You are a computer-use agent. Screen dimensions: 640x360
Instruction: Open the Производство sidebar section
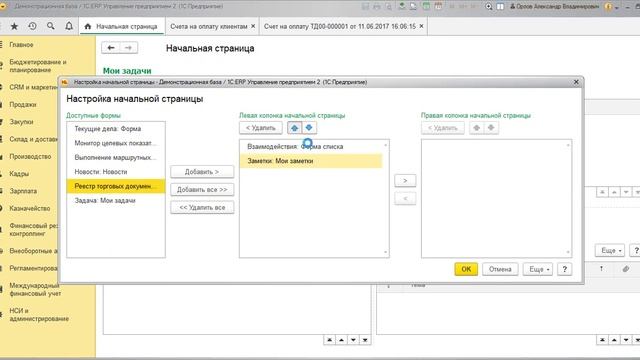[x=30, y=156]
